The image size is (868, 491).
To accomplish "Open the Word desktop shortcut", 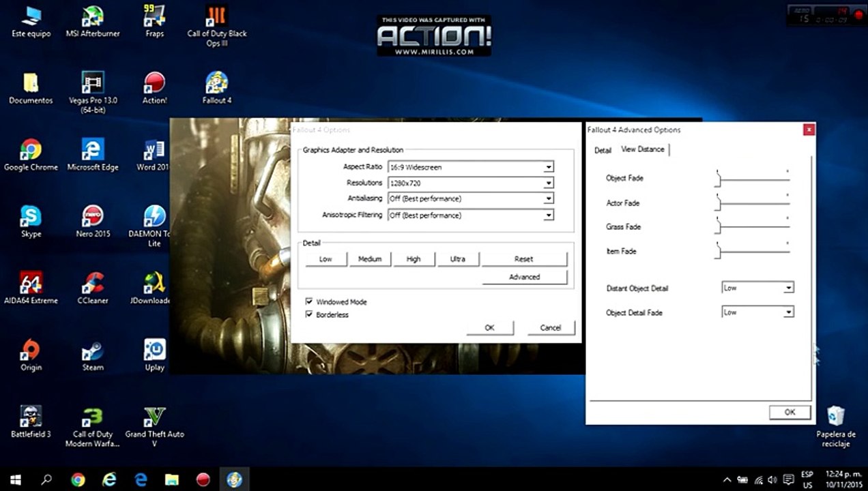I will tap(153, 155).
